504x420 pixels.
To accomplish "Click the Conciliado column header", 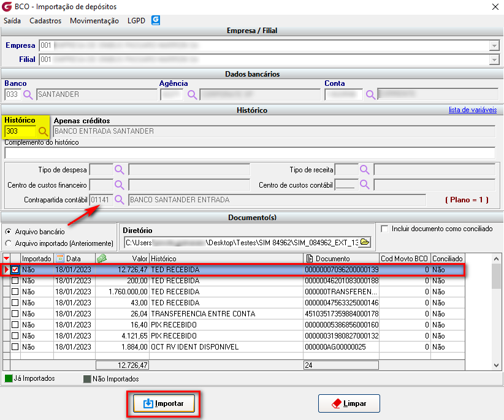I will coord(448,258).
